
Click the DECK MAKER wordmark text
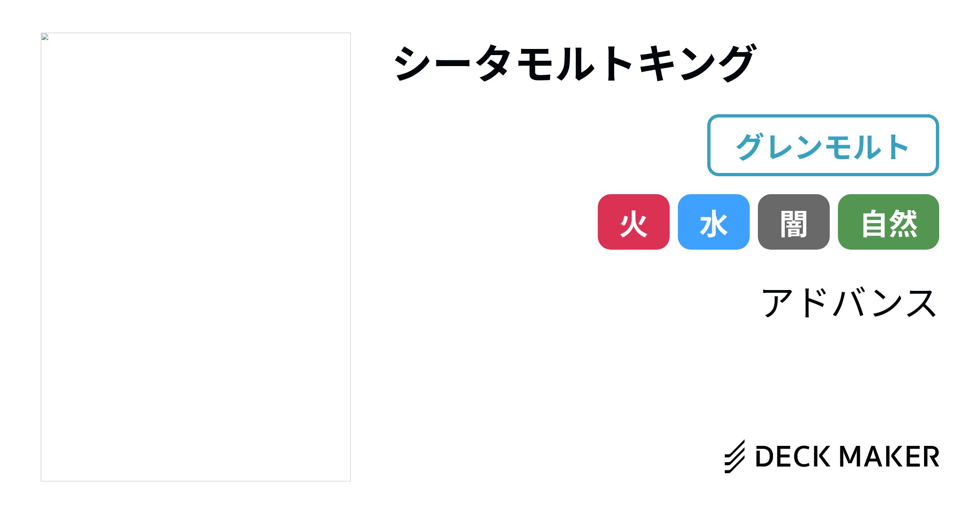[x=847, y=456]
